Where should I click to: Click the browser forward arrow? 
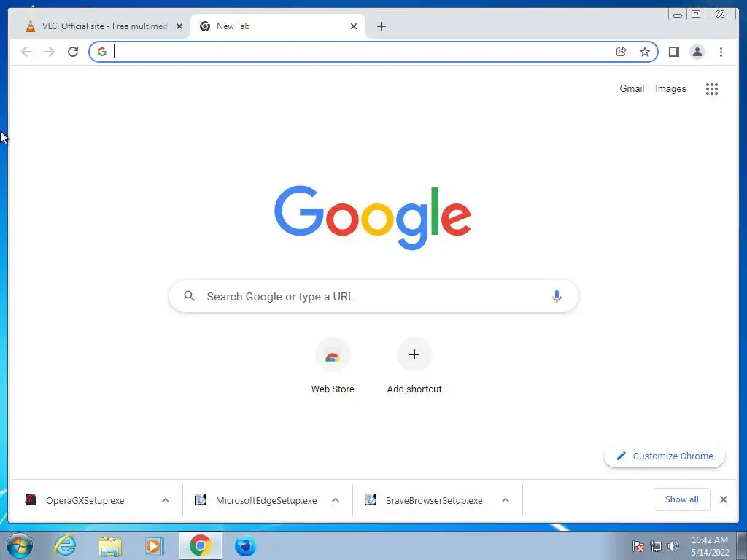coord(50,52)
